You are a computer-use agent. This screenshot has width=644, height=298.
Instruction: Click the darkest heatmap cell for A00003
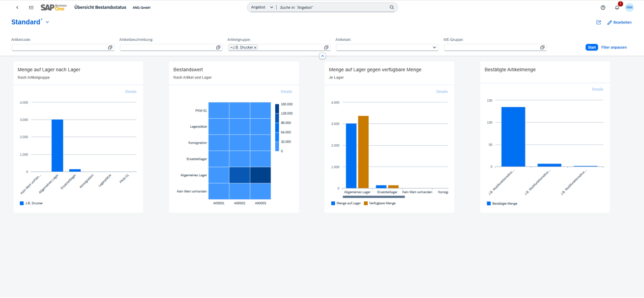[260, 175]
